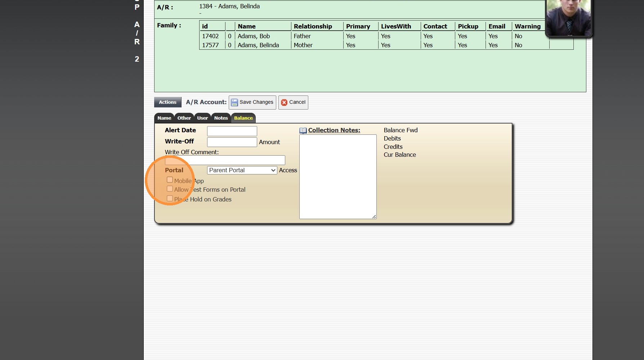Focus the Write-Off amount field
Viewport: 644px width, 360px height.
point(232,142)
